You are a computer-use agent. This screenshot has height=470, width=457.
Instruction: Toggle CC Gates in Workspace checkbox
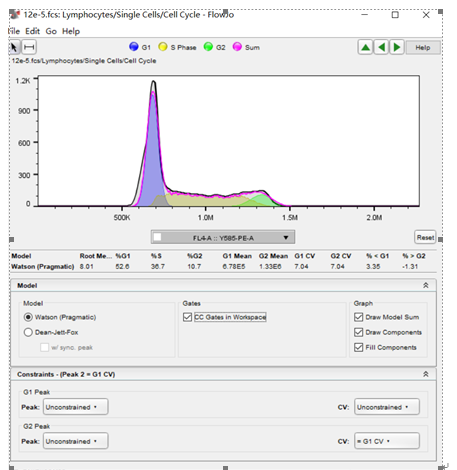[187, 317]
